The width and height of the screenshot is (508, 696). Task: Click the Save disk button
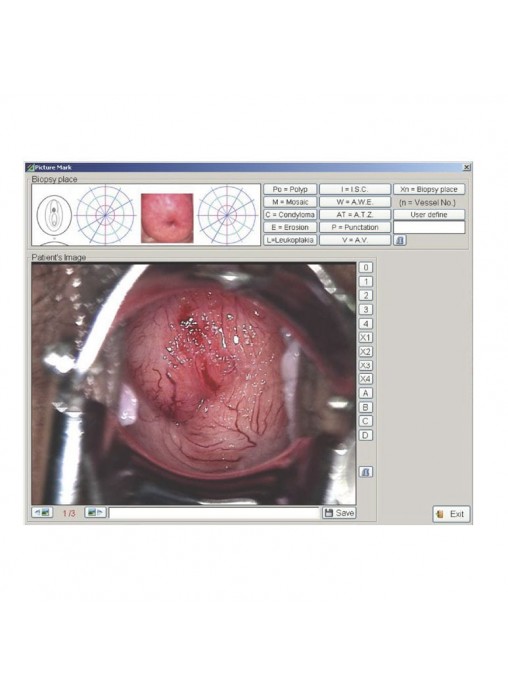[339, 513]
